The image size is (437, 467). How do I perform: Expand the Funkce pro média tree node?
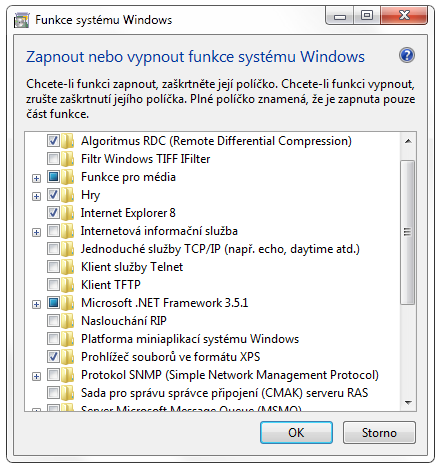[x=36, y=178]
